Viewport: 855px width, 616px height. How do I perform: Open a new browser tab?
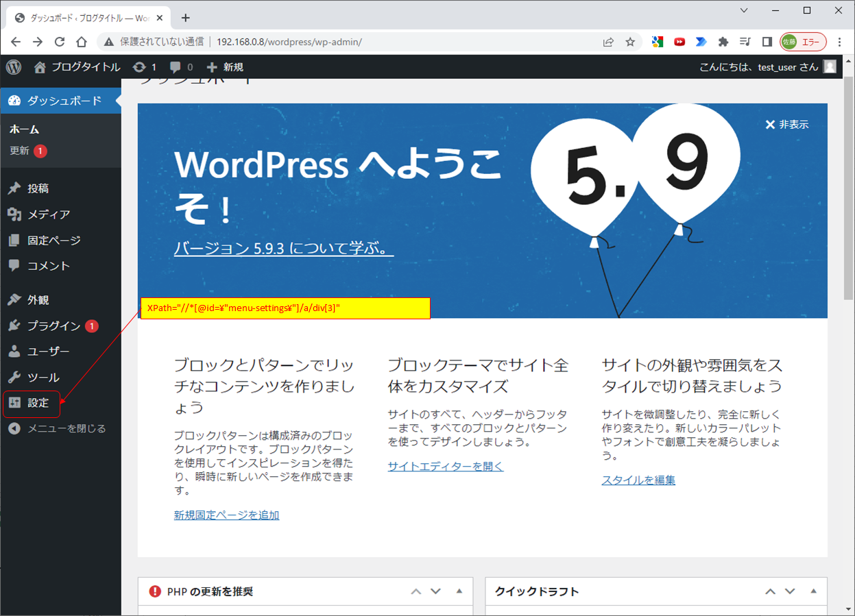tap(185, 18)
